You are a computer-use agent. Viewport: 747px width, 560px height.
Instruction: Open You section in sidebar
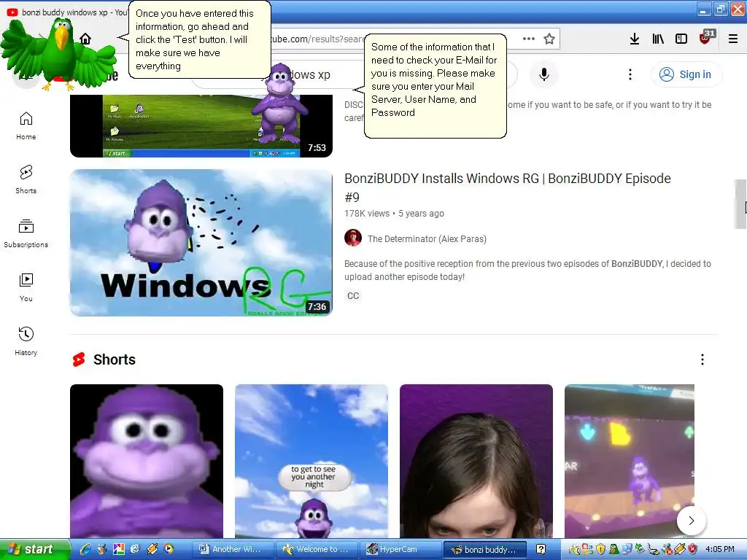pos(26,287)
